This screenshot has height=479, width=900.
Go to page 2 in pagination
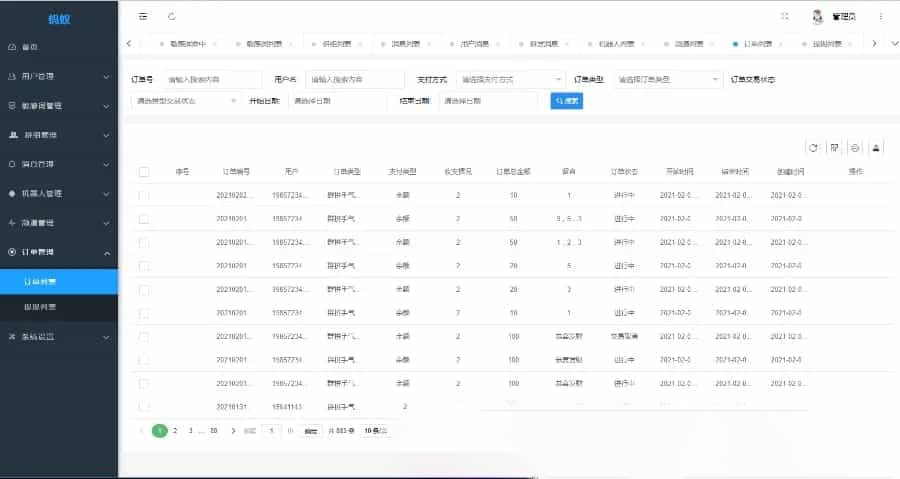click(175, 430)
